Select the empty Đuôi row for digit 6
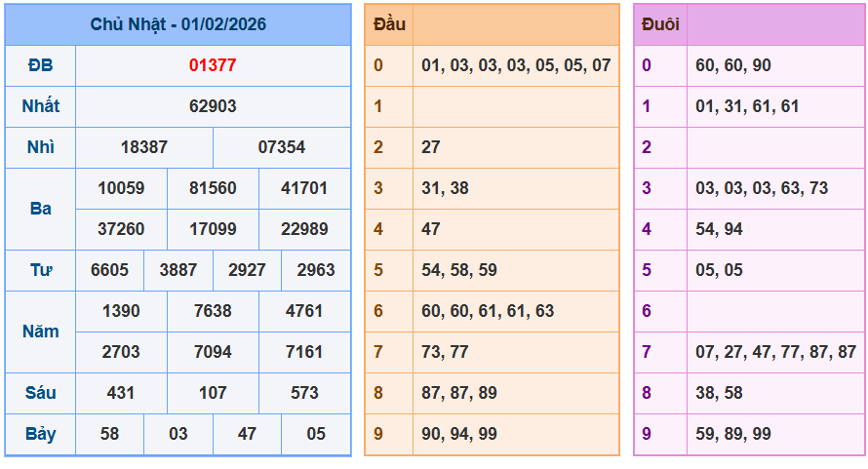 click(775, 311)
